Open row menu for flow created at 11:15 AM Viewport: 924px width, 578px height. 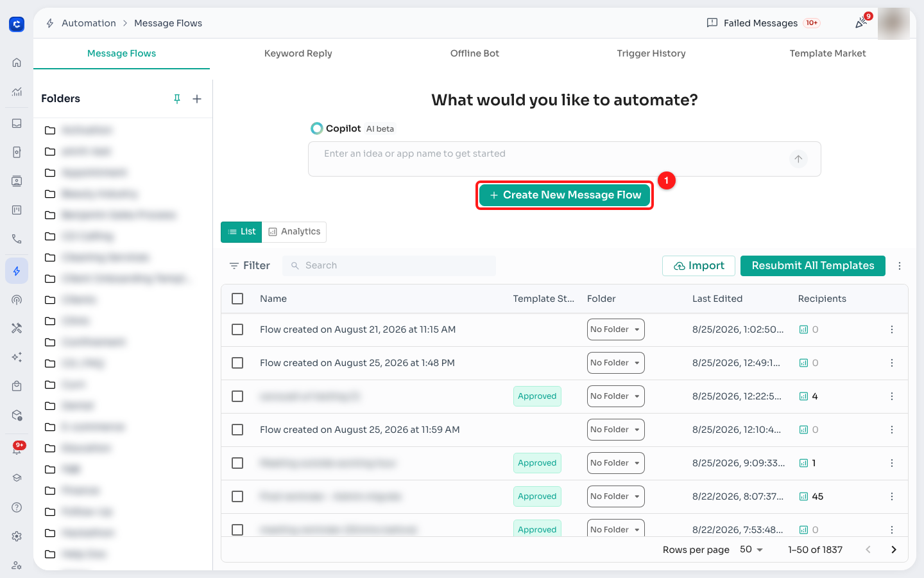892,329
